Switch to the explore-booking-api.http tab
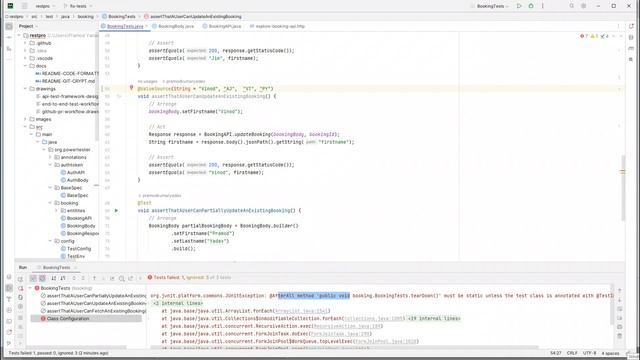The height and width of the screenshot is (360, 640). [x=278, y=26]
